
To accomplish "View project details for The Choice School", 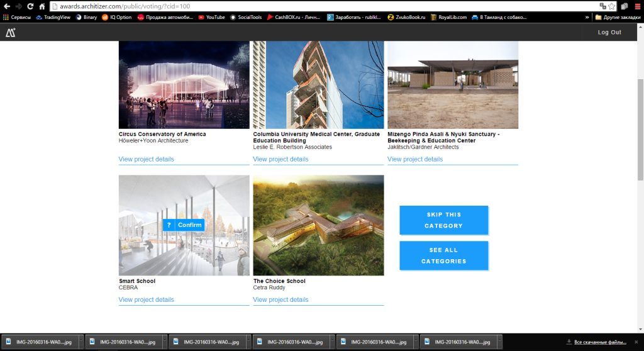I will (x=280, y=299).
